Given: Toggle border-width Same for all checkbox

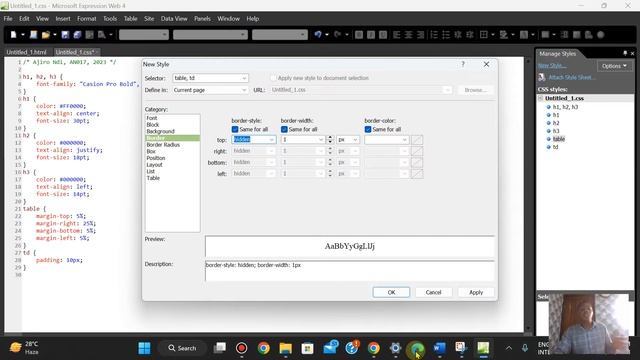Looking at the screenshot, I should (284, 129).
